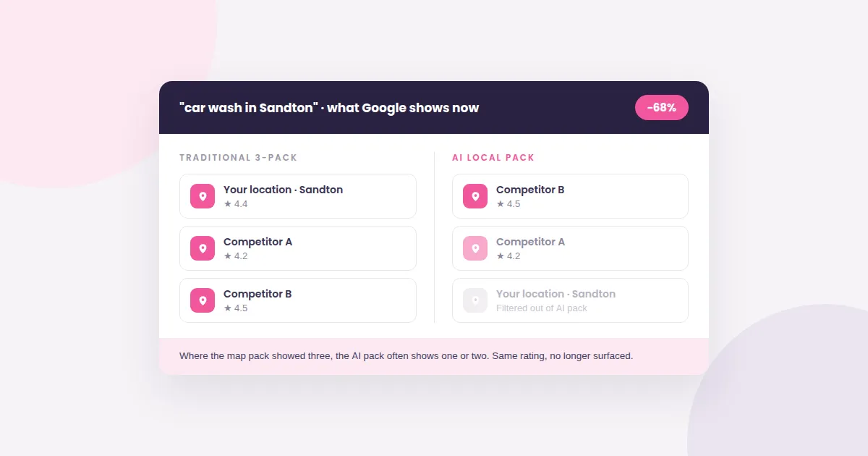Click the -68% badge in the header
Screen dimensions: 868x456
coord(662,107)
